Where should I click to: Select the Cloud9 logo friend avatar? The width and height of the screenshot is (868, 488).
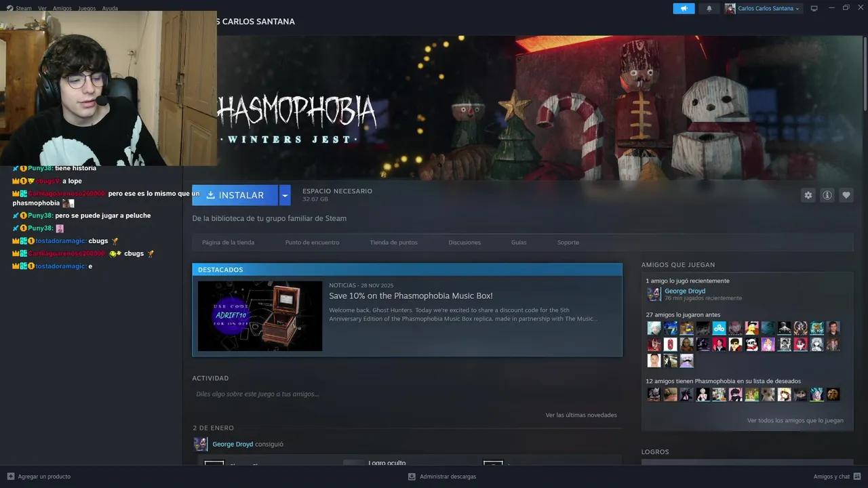click(x=719, y=328)
